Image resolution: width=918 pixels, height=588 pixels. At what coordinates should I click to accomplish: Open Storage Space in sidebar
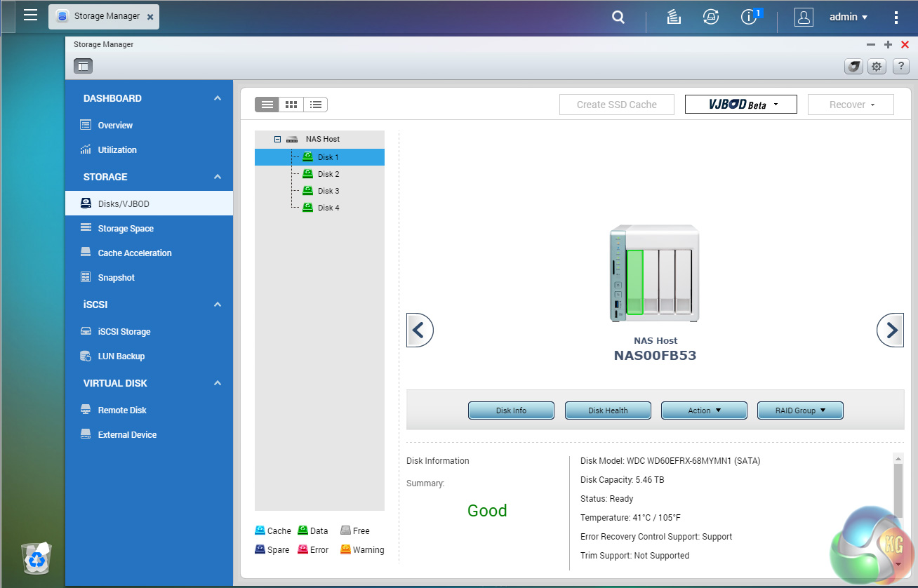click(125, 229)
